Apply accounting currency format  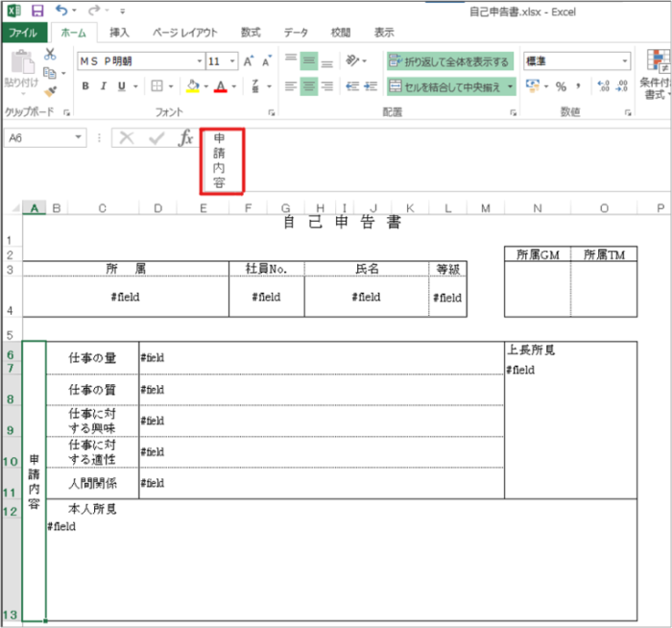(533, 85)
